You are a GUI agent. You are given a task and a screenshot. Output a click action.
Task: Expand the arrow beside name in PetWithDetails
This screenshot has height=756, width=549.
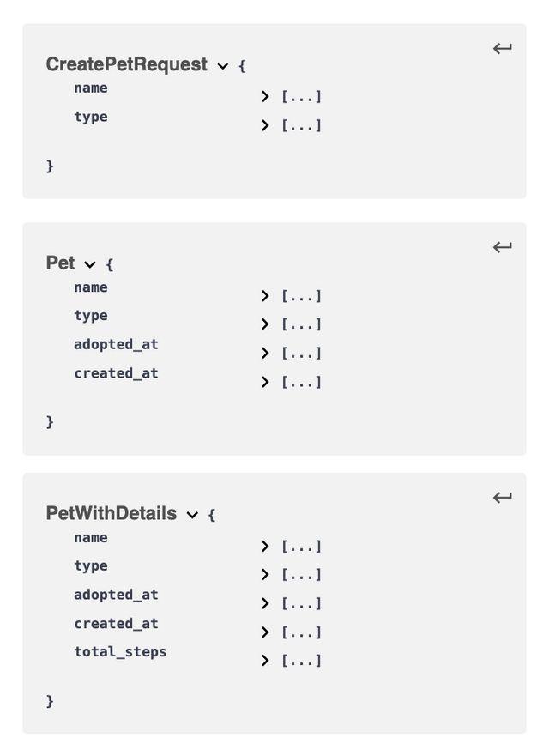pos(264,547)
